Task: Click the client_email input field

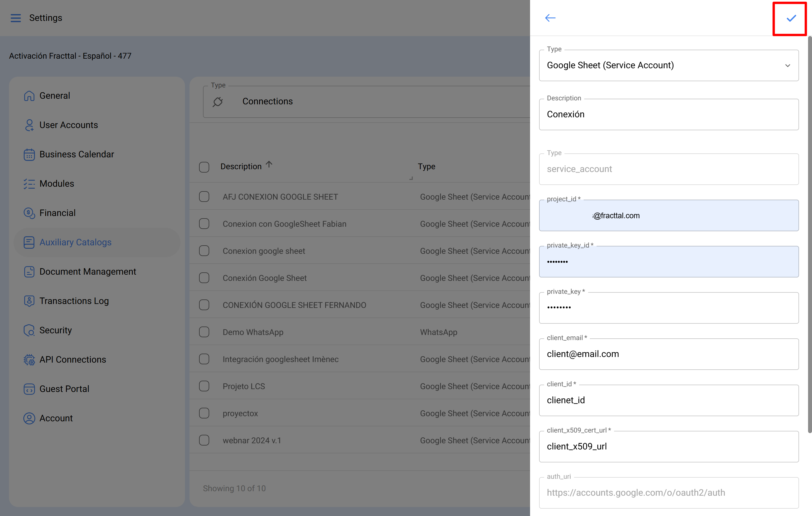Action: click(669, 354)
